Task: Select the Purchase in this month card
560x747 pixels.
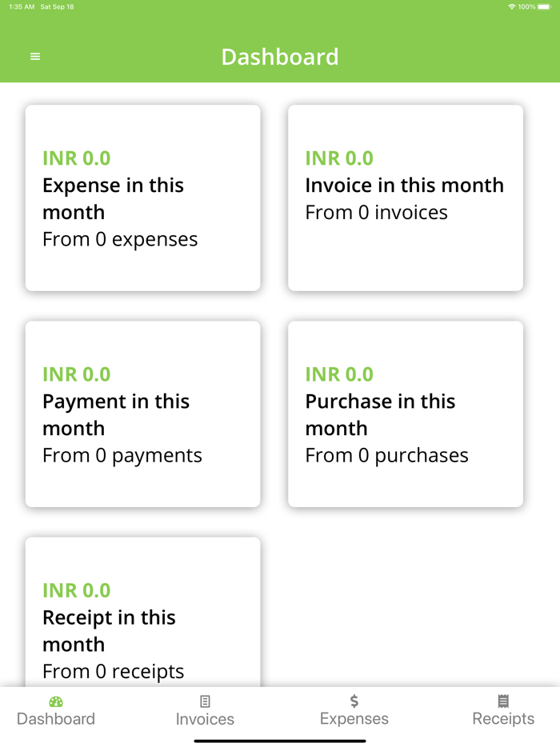Action: pos(405,413)
